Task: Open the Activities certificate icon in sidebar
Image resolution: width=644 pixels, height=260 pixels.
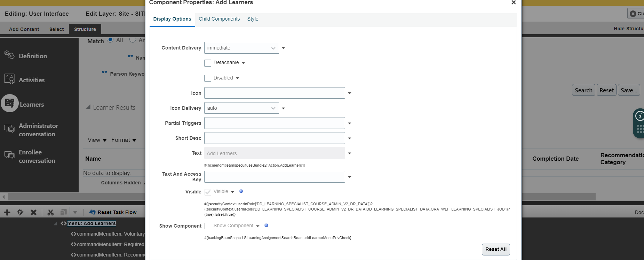Action: pyautogui.click(x=9, y=79)
